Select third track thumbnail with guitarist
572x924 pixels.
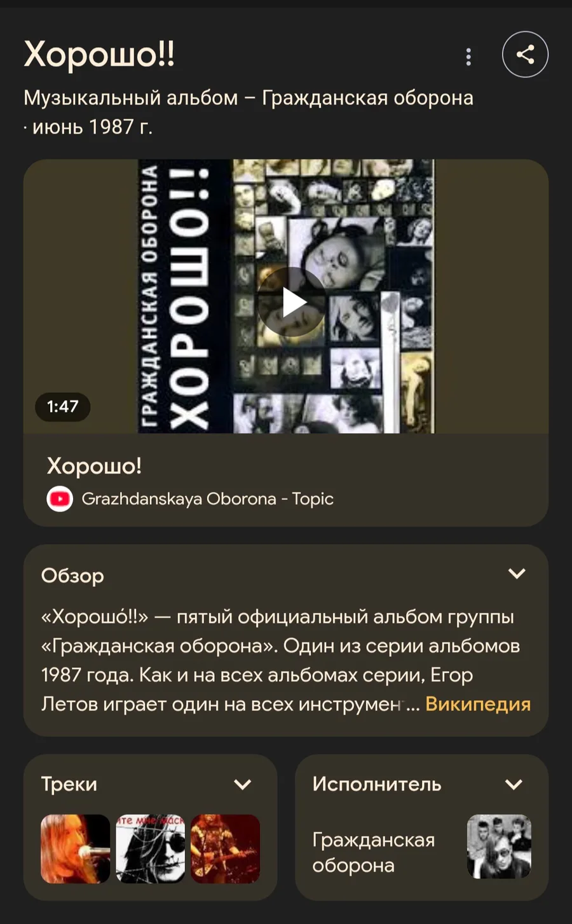point(226,849)
